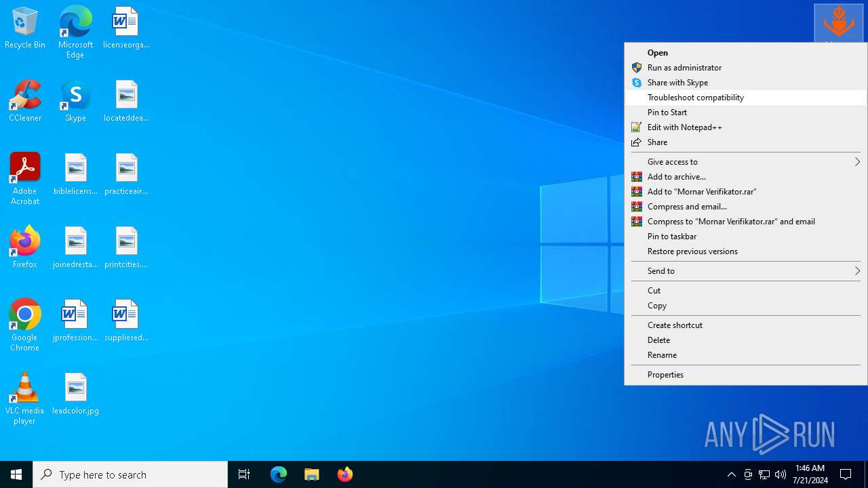The image size is (868, 488).
Task: Select the jprofession Word document icon
Action: pyautogui.click(x=75, y=321)
